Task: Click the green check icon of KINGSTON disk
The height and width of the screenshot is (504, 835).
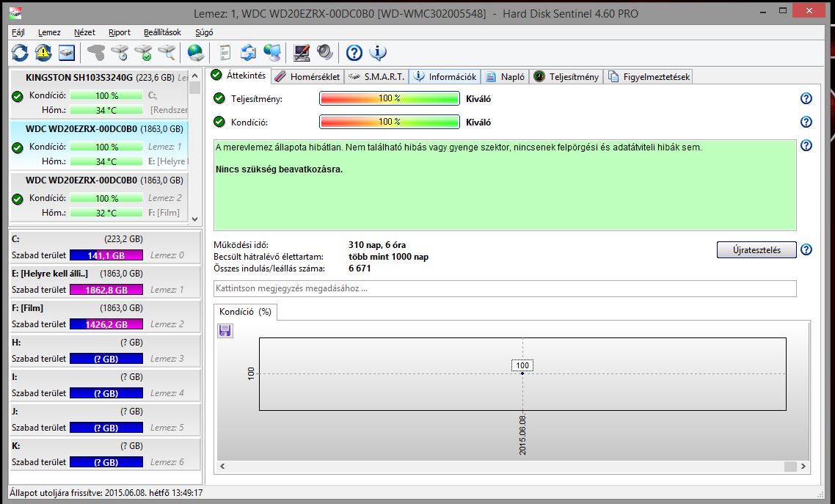Action: [18, 96]
